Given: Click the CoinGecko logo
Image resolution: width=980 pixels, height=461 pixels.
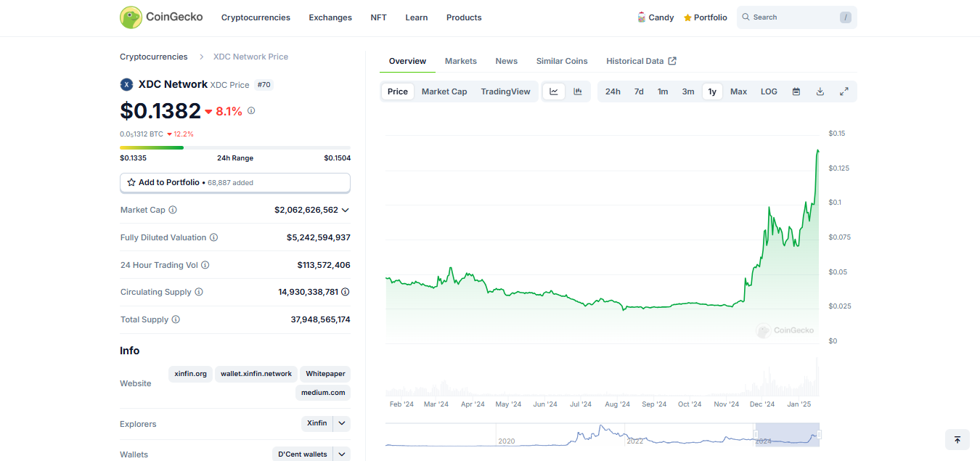Looking at the screenshot, I should tap(161, 17).
